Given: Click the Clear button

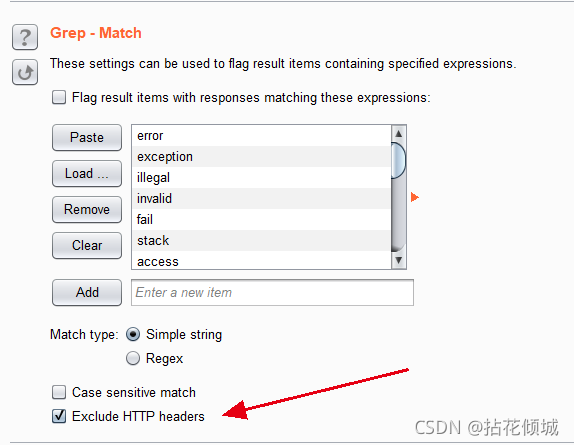Looking at the screenshot, I should (x=87, y=245).
